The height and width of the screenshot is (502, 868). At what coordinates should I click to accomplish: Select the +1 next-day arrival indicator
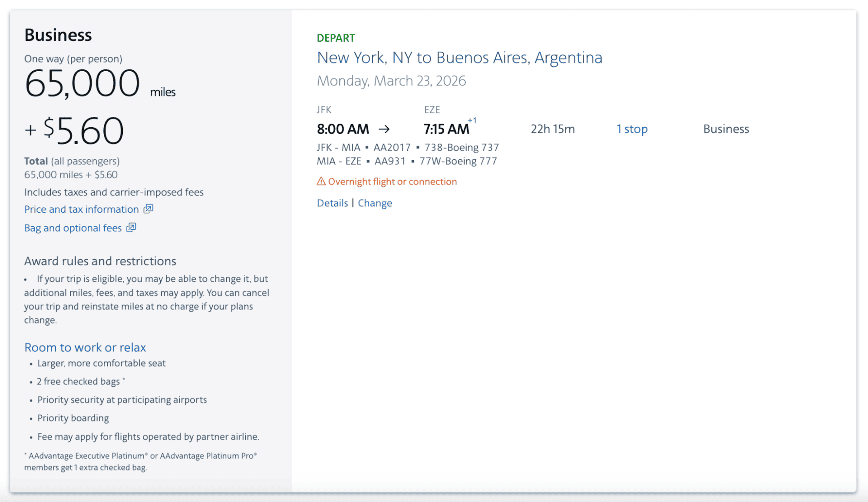(x=472, y=121)
